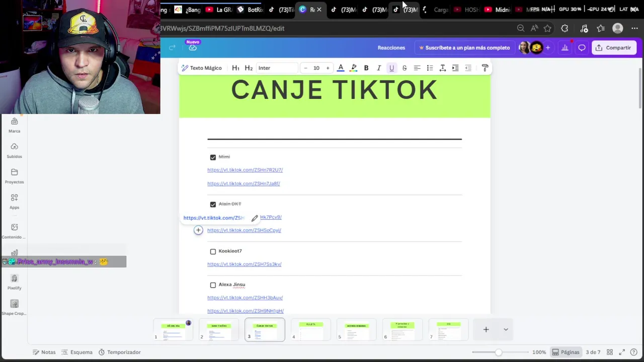Image resolution: width=644 pixels, height=362 pixels.
Task: Check the Alexa Jinsu checkbox
Action: [213, 285]
